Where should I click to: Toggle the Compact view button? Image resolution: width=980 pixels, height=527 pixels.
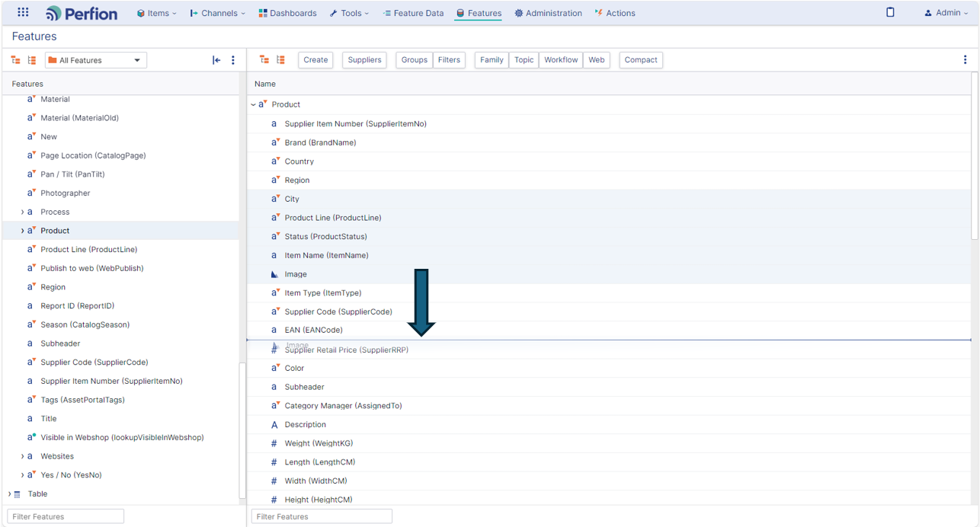coord(641,60)
